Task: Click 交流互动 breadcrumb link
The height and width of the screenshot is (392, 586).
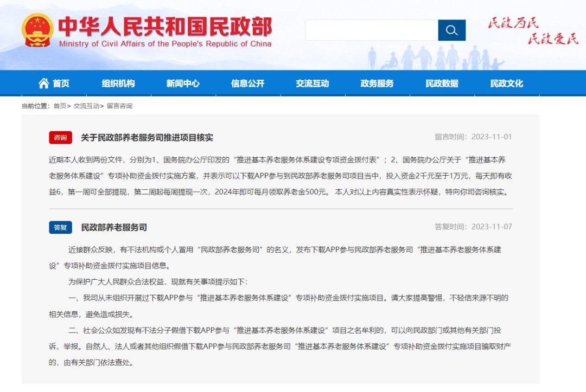Action: pos(86,106)
